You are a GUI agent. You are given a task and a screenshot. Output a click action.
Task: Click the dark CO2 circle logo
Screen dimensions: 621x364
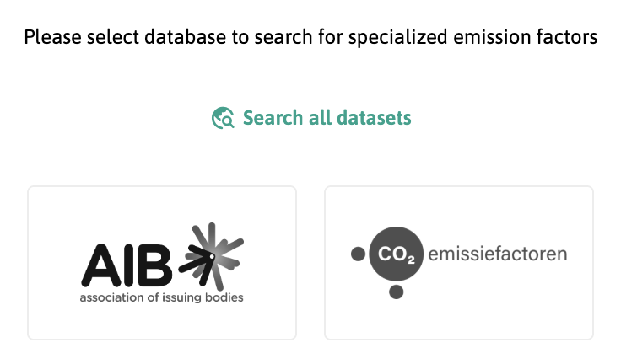point(396,254)
